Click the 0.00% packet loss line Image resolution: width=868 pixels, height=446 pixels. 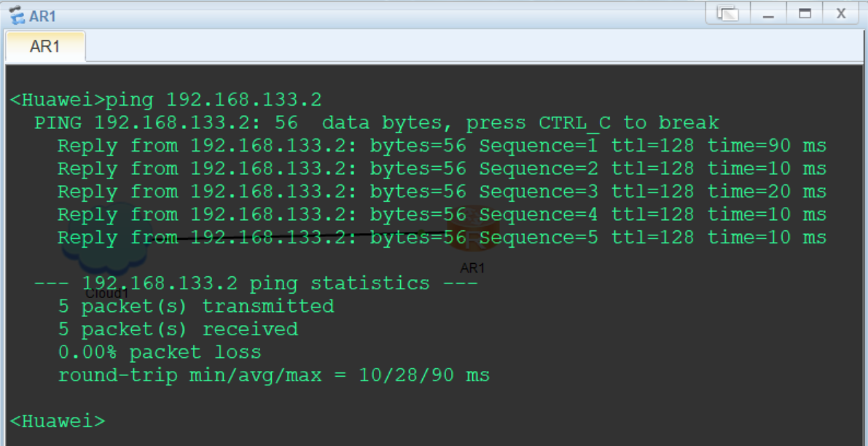click(x=159, y=353)
